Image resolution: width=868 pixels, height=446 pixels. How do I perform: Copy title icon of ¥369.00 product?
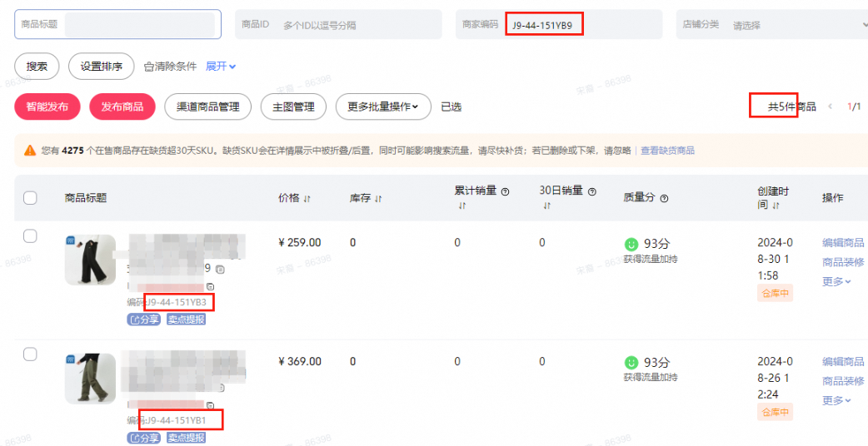click(222, 388)
